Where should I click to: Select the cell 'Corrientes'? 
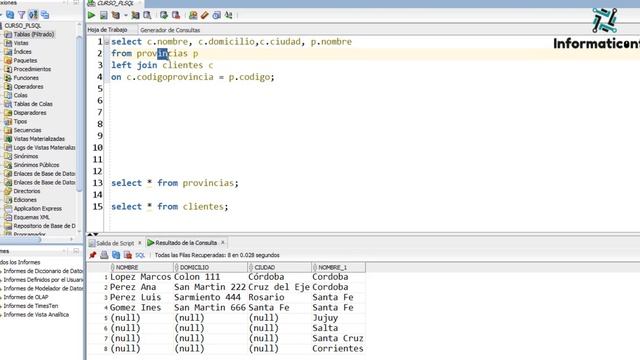point(338,349)
